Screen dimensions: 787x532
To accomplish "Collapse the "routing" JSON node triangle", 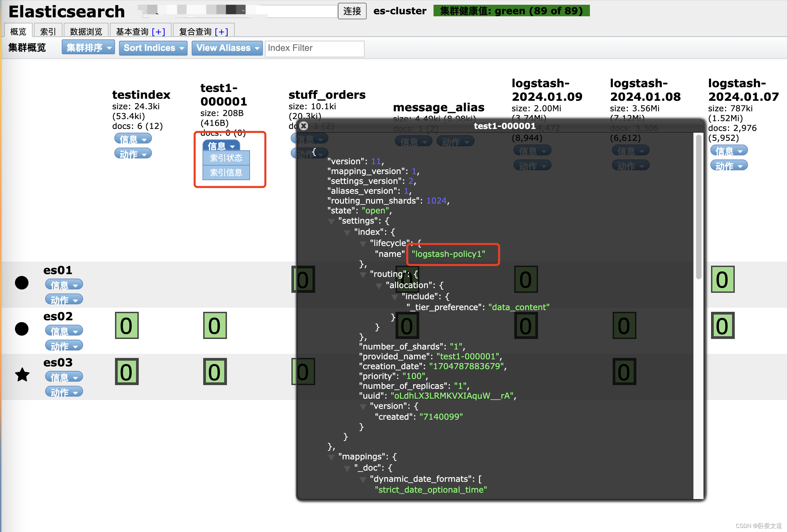I will pyautogui.click(x=363, y=275).
